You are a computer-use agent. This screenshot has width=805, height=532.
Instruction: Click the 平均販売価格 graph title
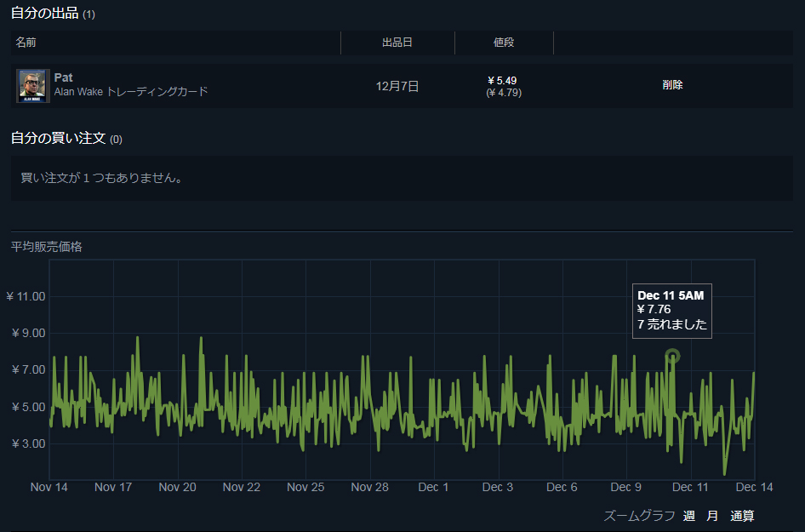46,247
